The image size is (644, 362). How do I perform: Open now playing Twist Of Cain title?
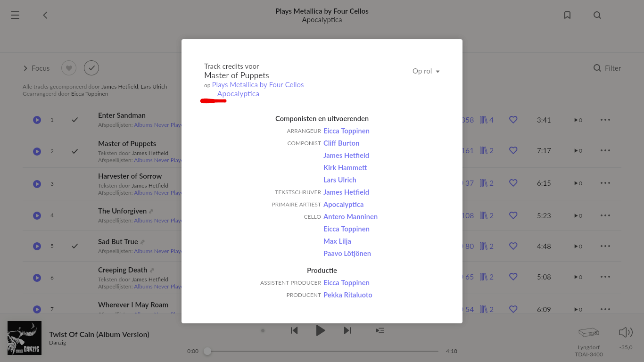tap(99, 334)
